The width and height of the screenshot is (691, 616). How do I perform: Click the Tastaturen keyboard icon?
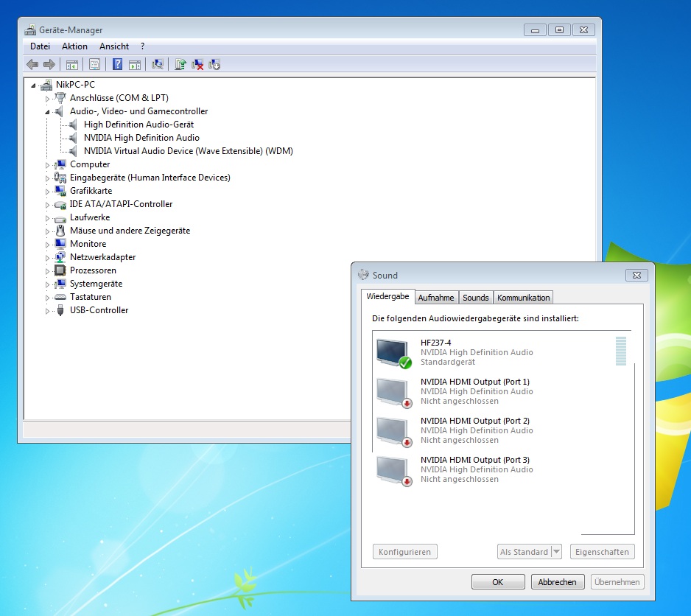pyautogui.click(x=60, y=297)
